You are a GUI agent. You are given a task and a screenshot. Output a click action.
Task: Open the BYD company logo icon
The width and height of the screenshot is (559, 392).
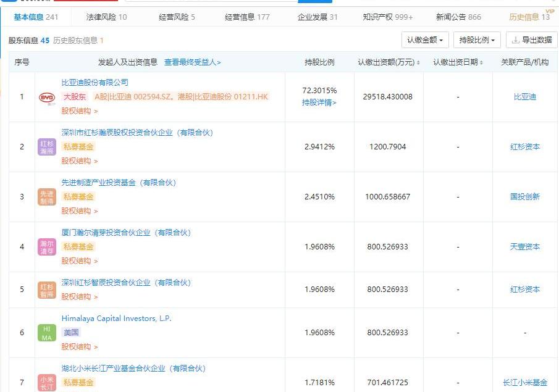47,98
